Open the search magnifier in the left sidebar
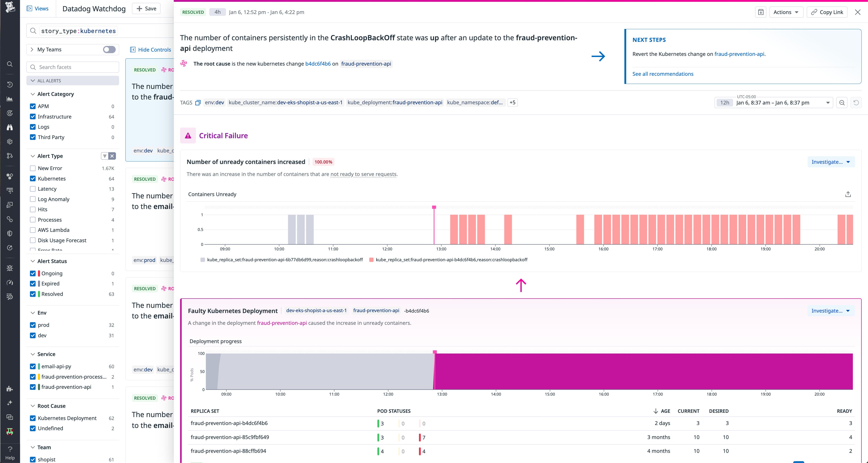Viewport: 868px width, 463px height. (x=9, y=64)
